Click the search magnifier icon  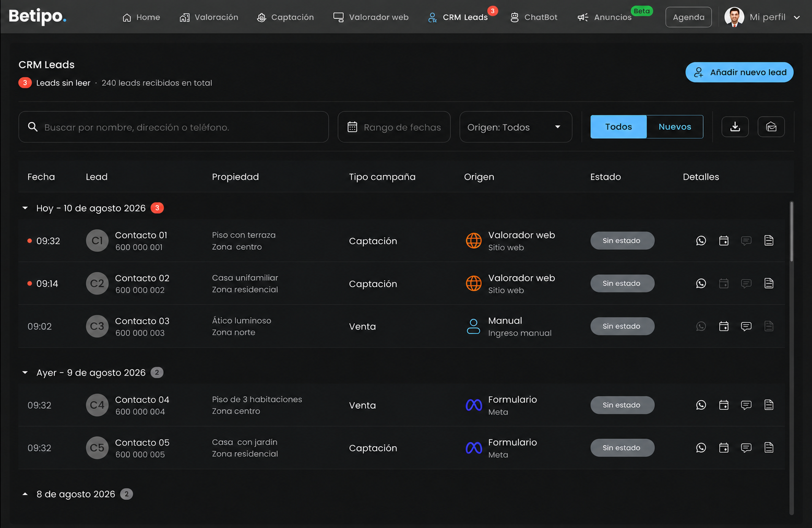[x=33, y=127]
